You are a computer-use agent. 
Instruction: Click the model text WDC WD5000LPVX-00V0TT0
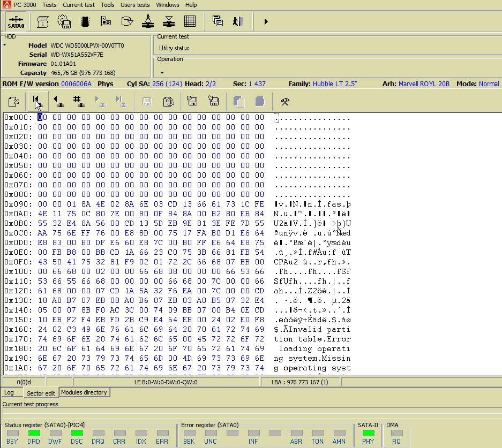coord(87,45)
